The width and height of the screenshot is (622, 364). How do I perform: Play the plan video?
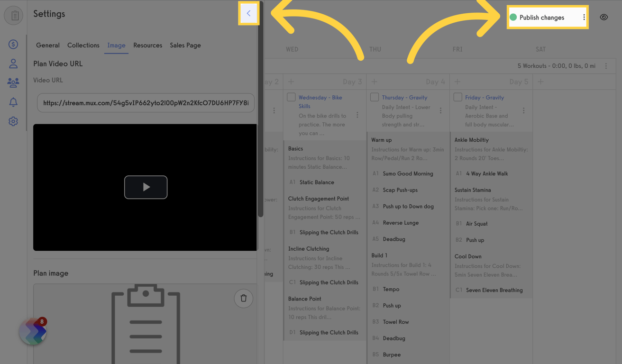click(146, 187)
